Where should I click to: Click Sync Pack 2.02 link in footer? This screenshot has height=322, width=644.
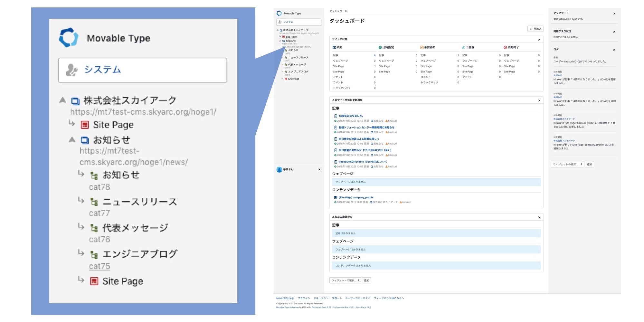pyautogui.click(x=364, y=307)
